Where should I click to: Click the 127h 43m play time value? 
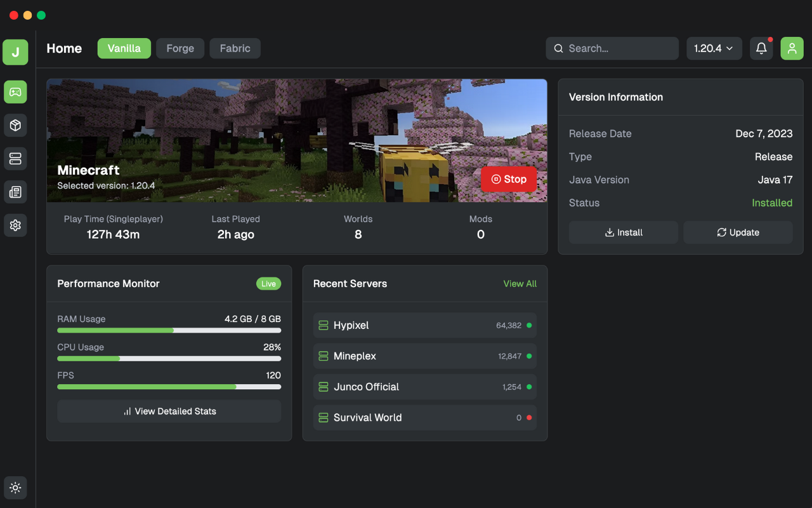(114, 234)
